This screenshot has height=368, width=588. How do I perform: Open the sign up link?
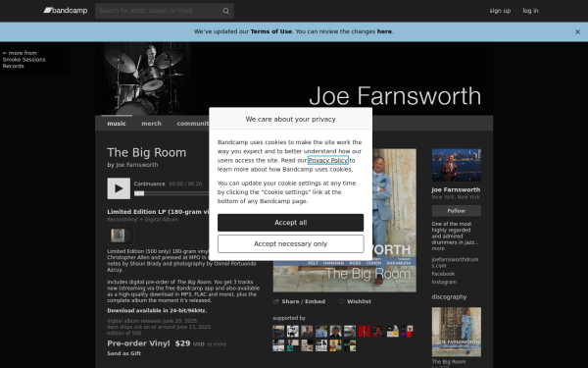[500, 11]
